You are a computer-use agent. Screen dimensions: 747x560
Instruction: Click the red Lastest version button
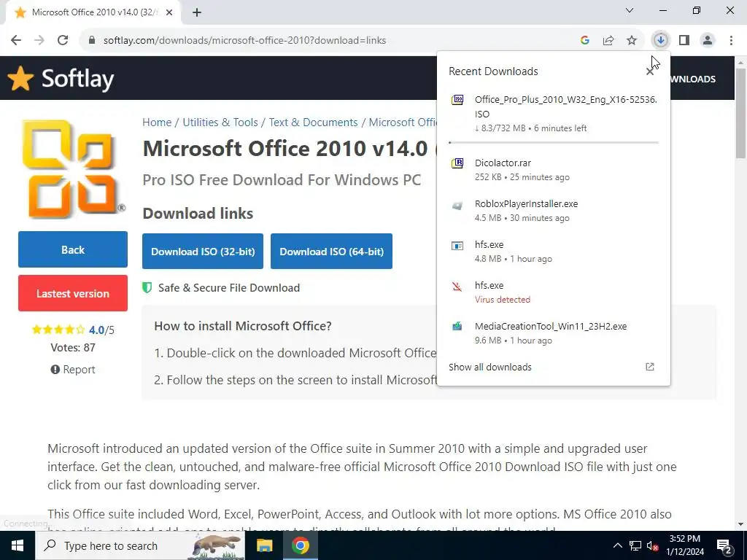[x=73, y=293]
